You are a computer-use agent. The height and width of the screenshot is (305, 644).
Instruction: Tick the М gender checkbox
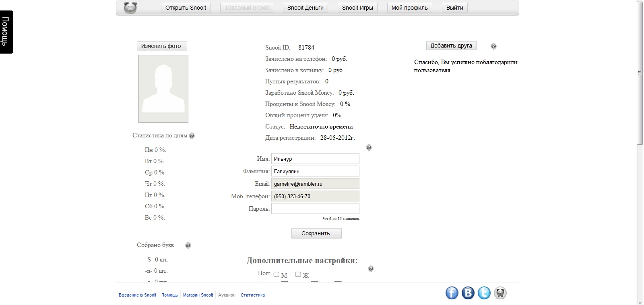[276, 274]
